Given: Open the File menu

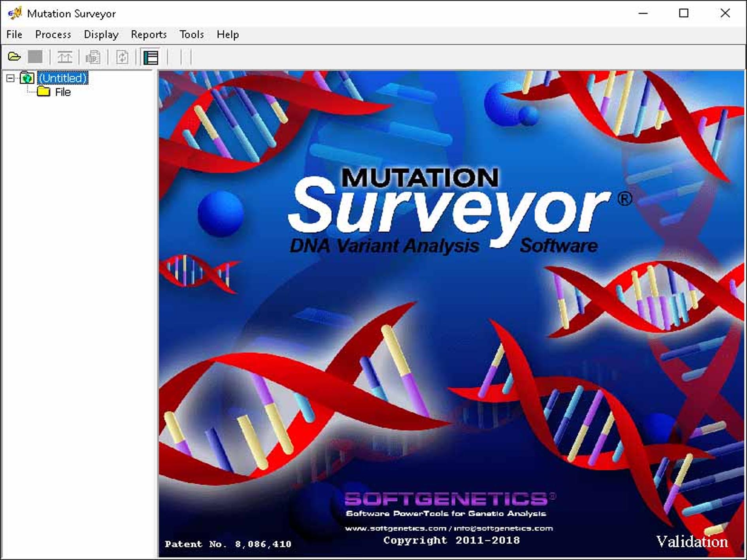Looking at the screenshot, I should pyautogui.click(x=14, y=35).
